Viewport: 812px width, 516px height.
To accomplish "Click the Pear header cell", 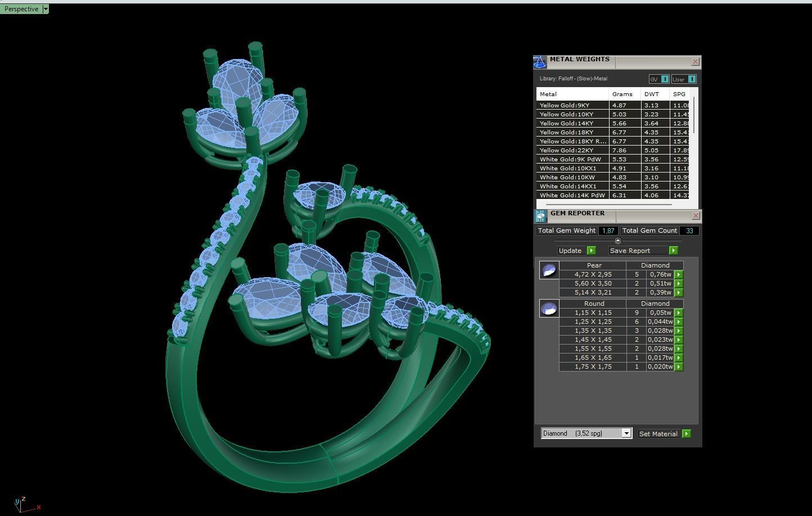I will [x=593, y=265].
